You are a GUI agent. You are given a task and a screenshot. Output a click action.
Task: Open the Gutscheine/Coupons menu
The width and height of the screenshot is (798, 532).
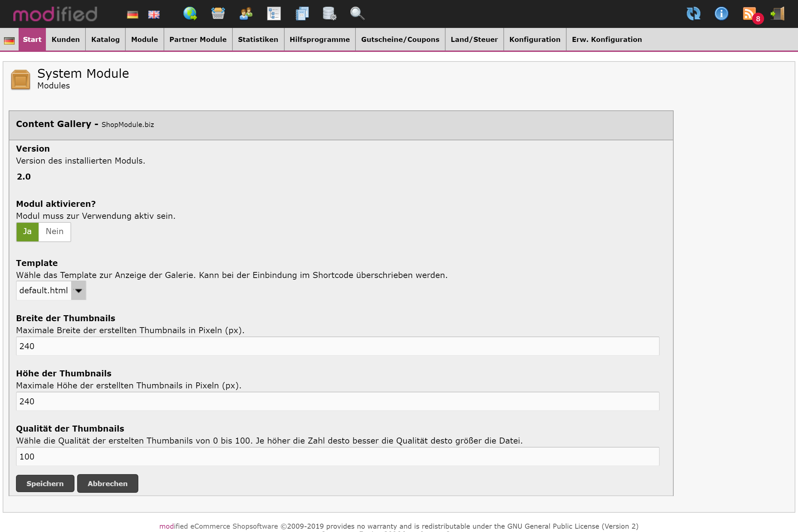tap(400, 39)
